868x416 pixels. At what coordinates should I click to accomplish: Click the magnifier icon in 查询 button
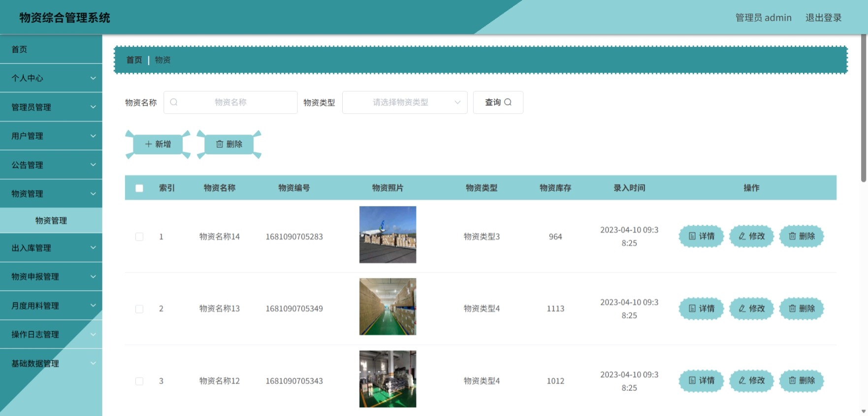(x=508, y=102)
